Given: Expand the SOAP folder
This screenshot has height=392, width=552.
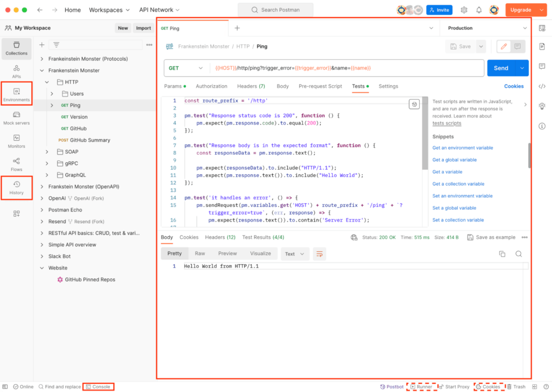Looking at the screenshot, I should (47, 152).
